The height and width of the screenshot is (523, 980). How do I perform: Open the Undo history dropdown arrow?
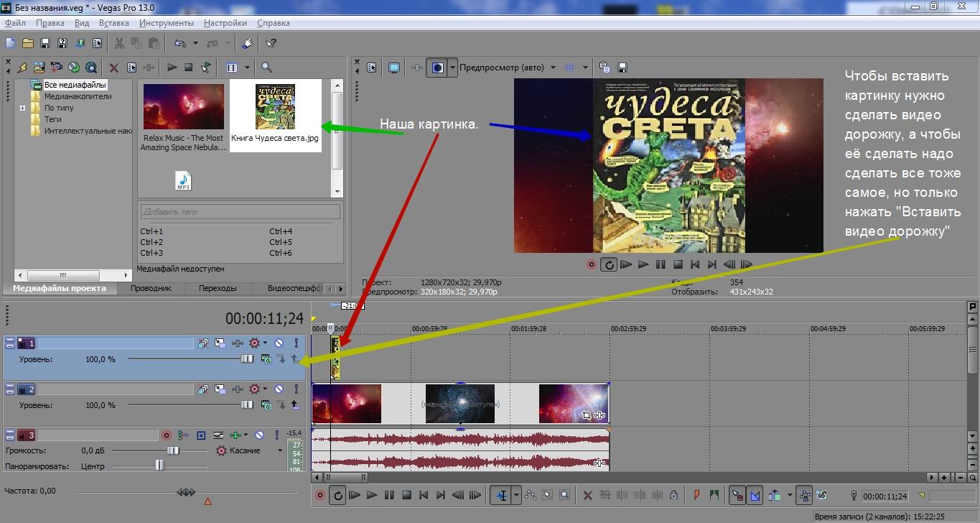[195, 43]
